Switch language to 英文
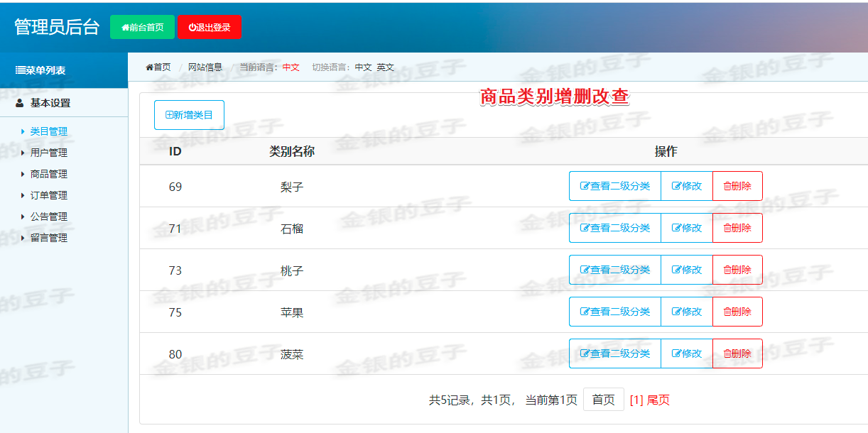Image resolution: width=868 pixels, height=433 pixels. (x=386, y=67)
